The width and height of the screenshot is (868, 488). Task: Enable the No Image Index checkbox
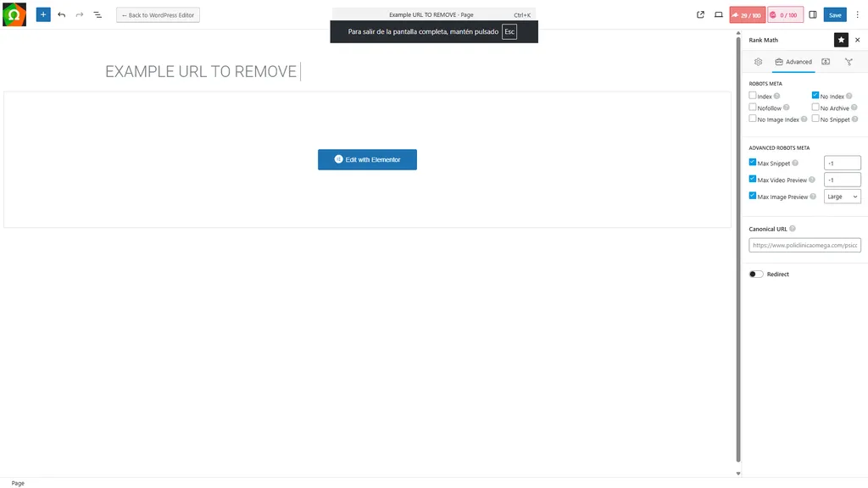click(753, 119)
